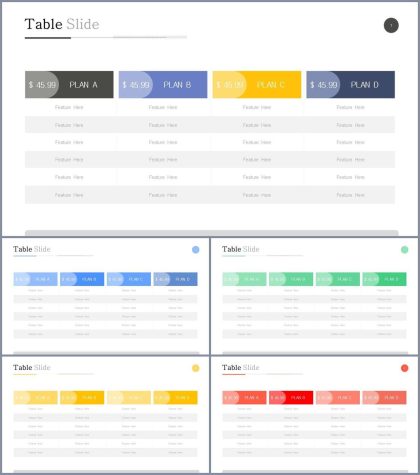The height and width of the screenshot is (475, 420).
Task: Select the yellow PLAN C header
Action: [x=257, y=85]
